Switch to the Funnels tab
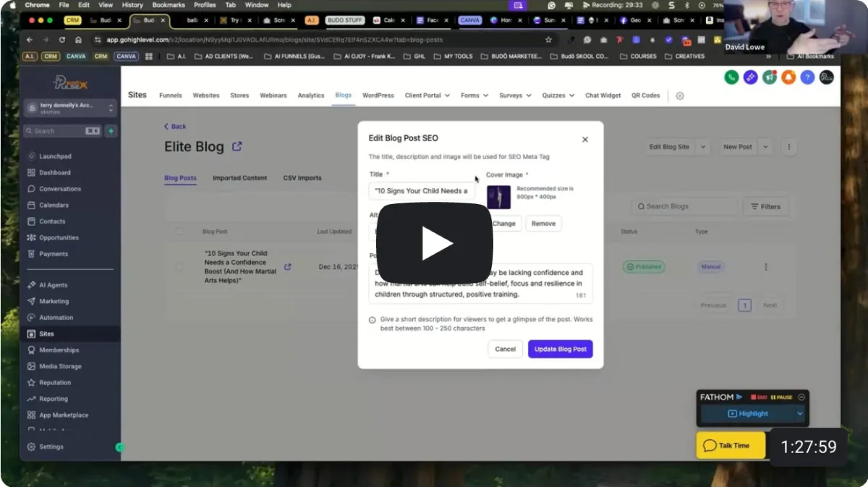The width and height of the screenshot is (868, 487). tap(171, 96)
